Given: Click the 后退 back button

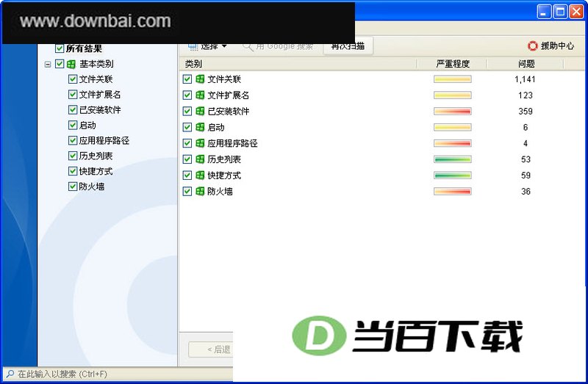Looking at the screenshot, I should (211, 349).
